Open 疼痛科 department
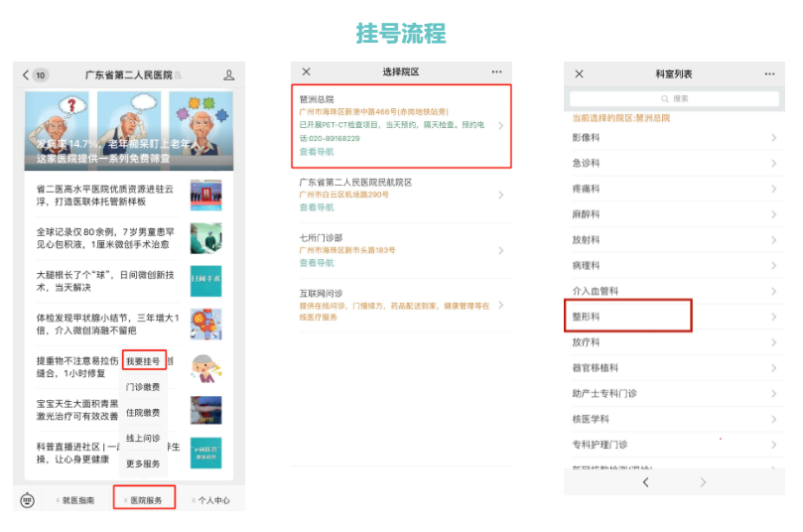803x532 pixels. [x=675, y=189]
